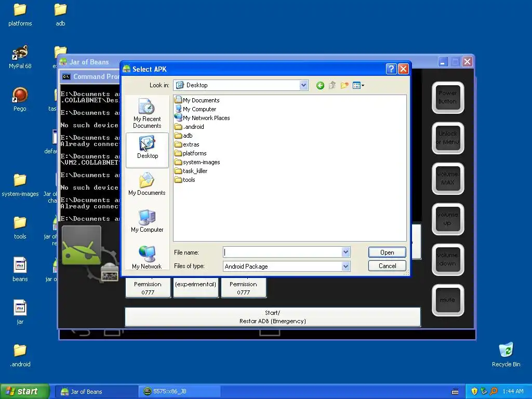This screenshot has width=532, height=399.
Task: Select the task_killer folder in the list
Action: 191,170
